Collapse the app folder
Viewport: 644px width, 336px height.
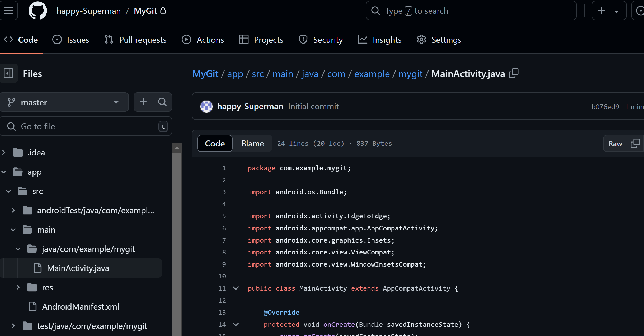click(4, 172)
